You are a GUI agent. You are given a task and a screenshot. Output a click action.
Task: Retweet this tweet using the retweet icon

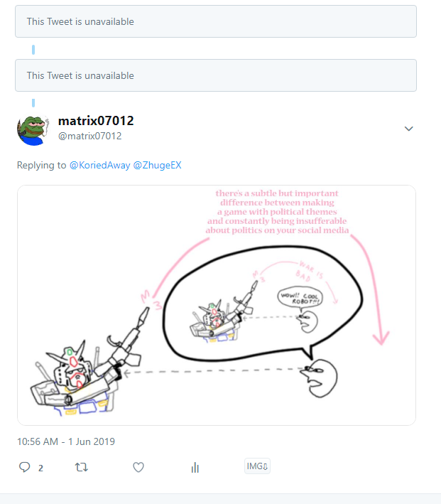tap(82, 467)
